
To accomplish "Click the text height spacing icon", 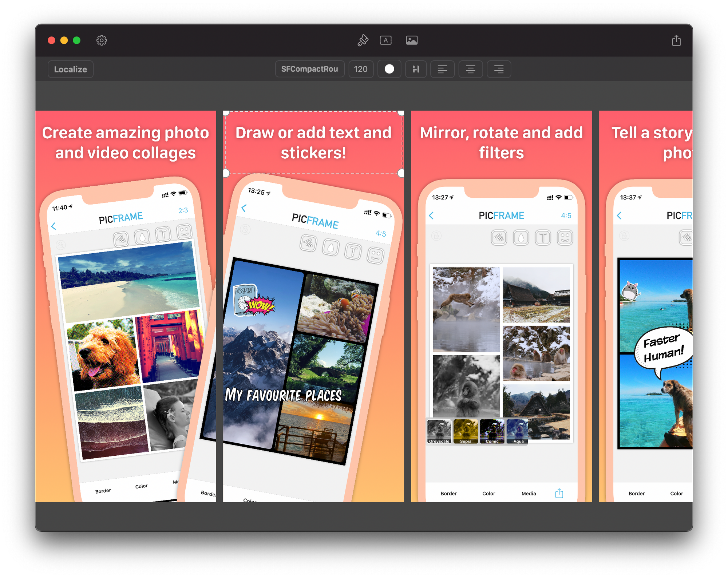I will pos(416,69).
